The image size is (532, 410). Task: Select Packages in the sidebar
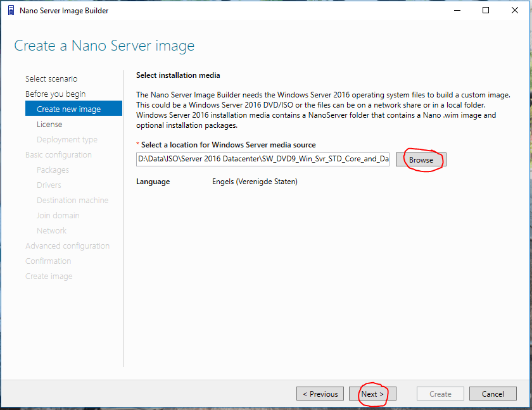[x=53, y=170]
